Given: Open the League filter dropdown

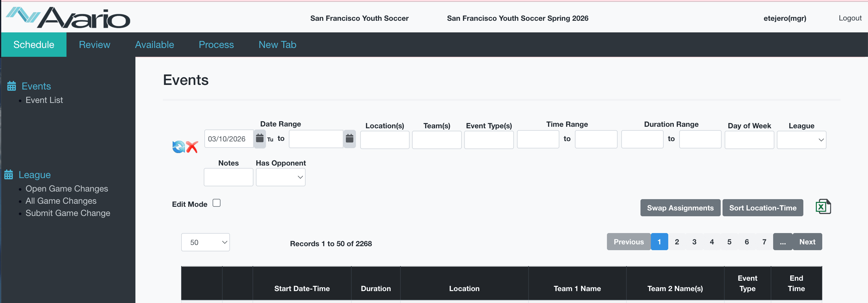Looking at the screenshot, I should tap(801, 140).
